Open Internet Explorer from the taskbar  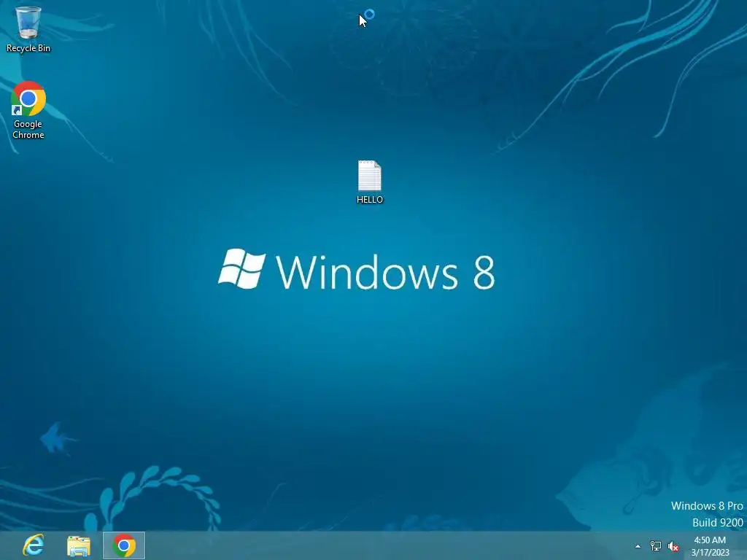34,545
